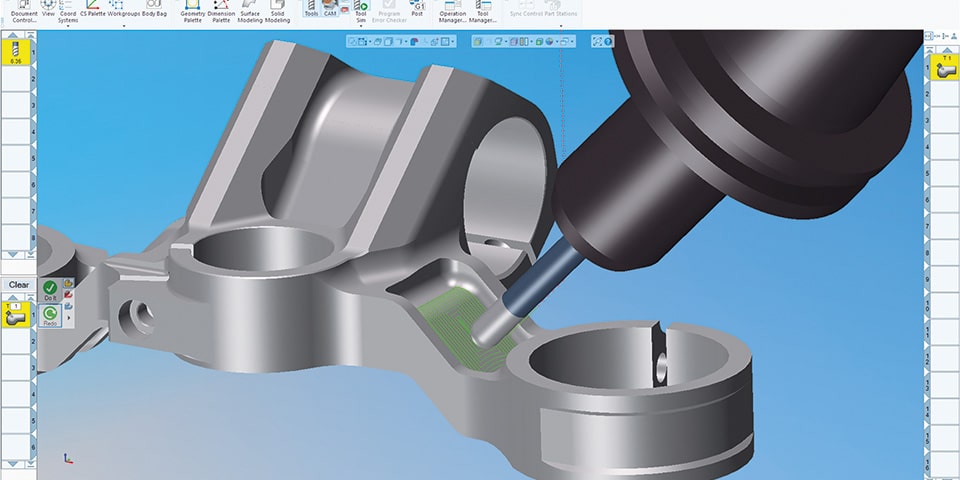Open the Body Bag

pos(155,9)
